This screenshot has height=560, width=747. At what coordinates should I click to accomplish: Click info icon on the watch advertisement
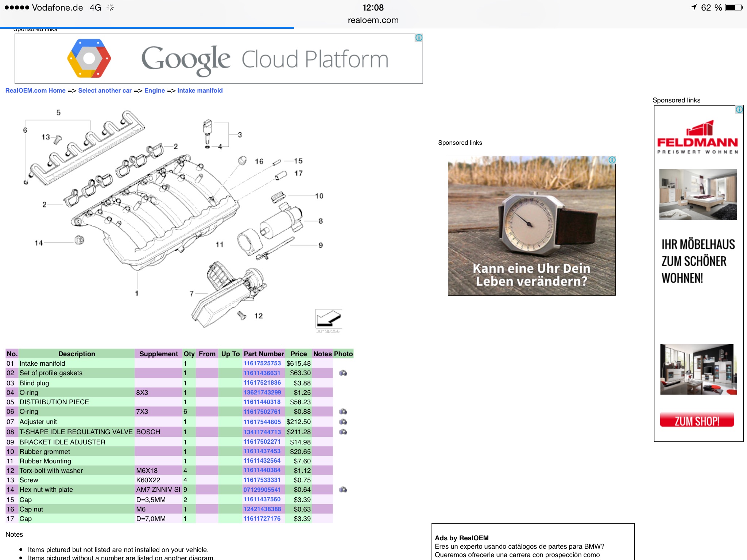pos(612,160)
